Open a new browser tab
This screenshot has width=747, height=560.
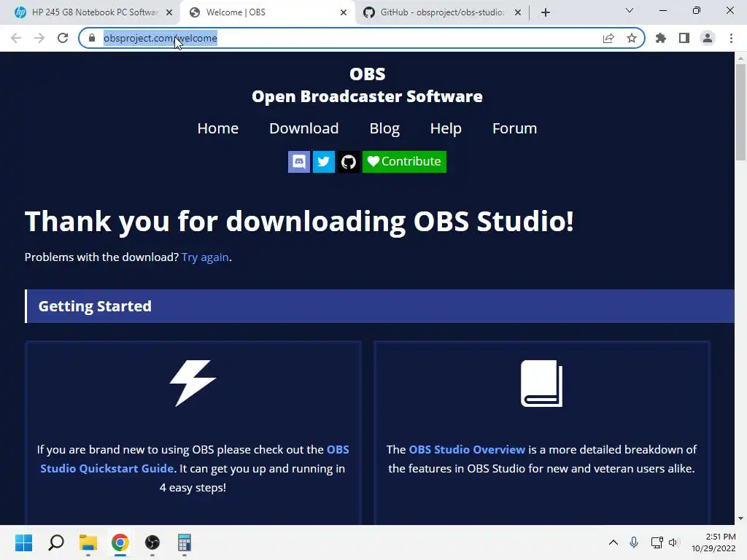point(546,13)
